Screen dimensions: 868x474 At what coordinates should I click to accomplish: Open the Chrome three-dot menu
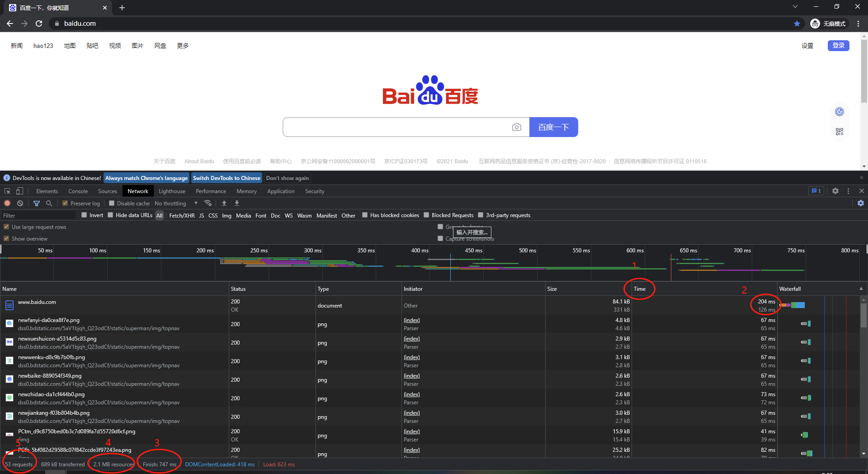point(858,24)
